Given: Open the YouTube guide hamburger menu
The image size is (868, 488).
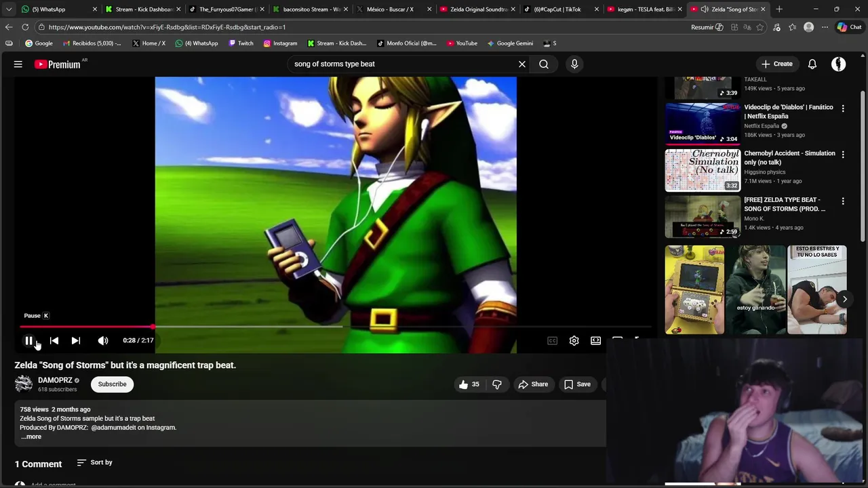Looking at the screenshot, I should tap(18, 64).
